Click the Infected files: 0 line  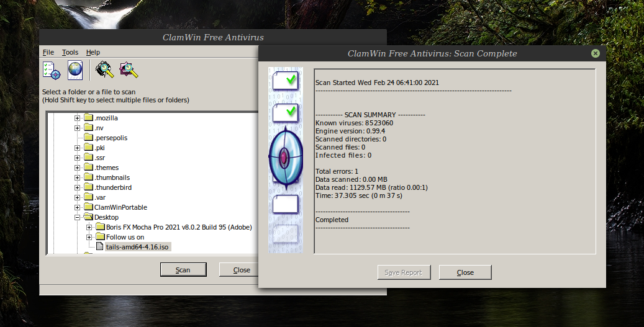(343, 156)
